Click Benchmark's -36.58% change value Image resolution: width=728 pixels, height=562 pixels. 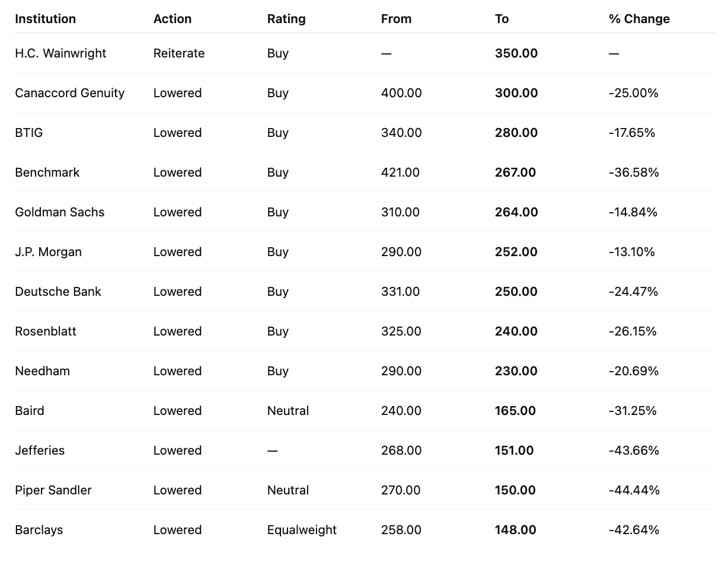(634, 173)
